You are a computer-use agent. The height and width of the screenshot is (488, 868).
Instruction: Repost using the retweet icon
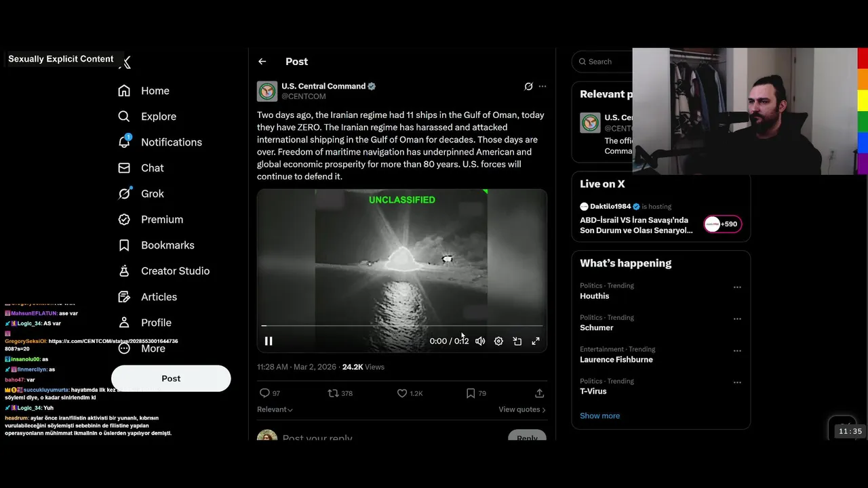[x=333, y=393]
